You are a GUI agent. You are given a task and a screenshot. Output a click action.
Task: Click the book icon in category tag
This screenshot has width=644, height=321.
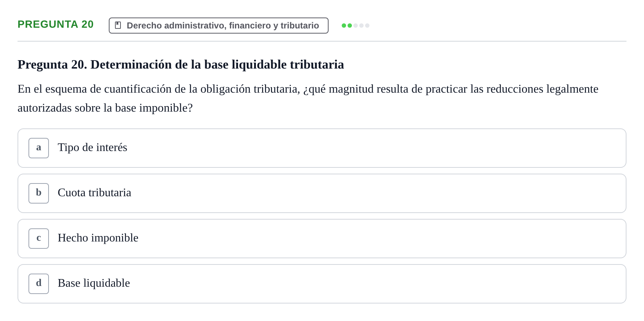click(118, 25)
